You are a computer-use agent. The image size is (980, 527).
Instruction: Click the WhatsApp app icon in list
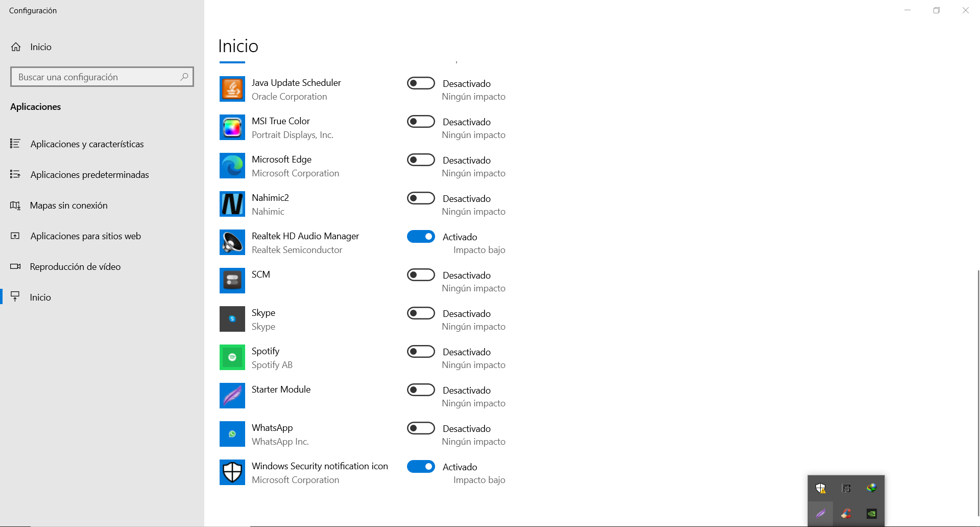232,434
